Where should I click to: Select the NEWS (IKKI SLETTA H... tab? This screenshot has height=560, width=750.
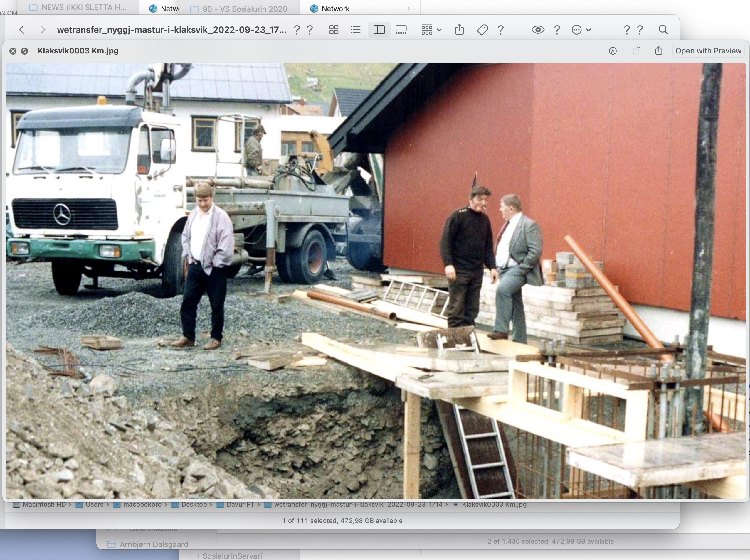(x=78, y=7)
